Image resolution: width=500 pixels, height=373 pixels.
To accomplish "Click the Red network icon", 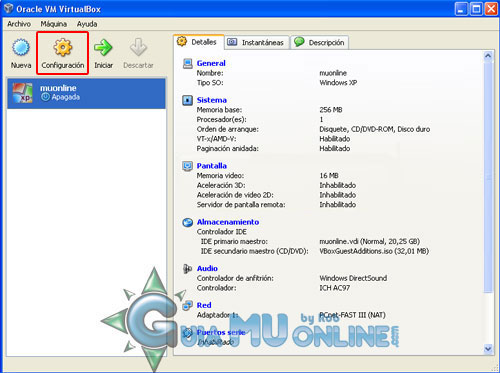I will coord(187,305).
